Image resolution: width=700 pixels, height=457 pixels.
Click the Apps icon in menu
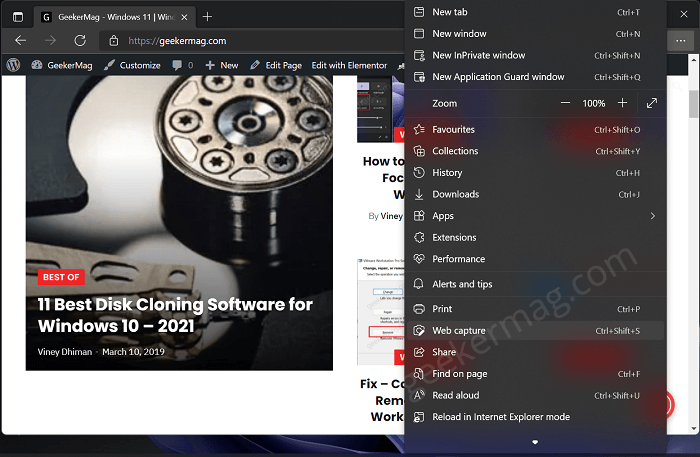coord(419,216)
